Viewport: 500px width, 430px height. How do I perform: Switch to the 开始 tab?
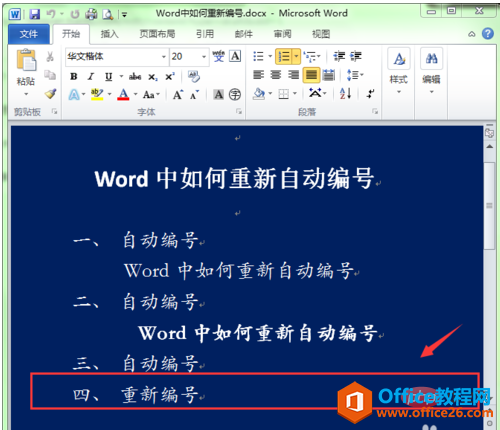(71, 34)
